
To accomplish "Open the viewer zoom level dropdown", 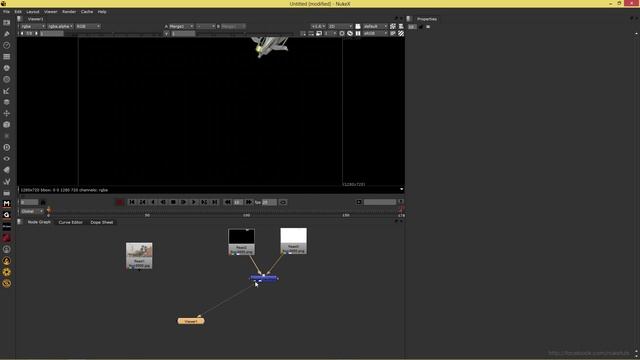I will click(x=318, y=26).
